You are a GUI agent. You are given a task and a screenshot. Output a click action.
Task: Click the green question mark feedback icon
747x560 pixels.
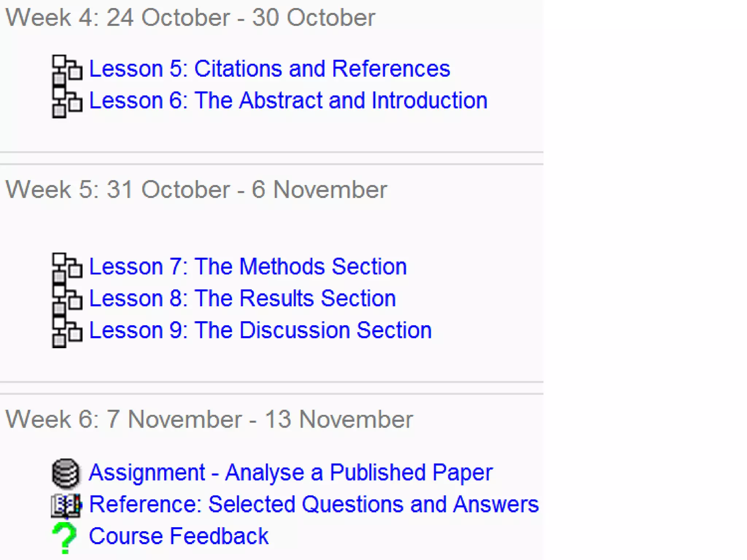[65, 537]
